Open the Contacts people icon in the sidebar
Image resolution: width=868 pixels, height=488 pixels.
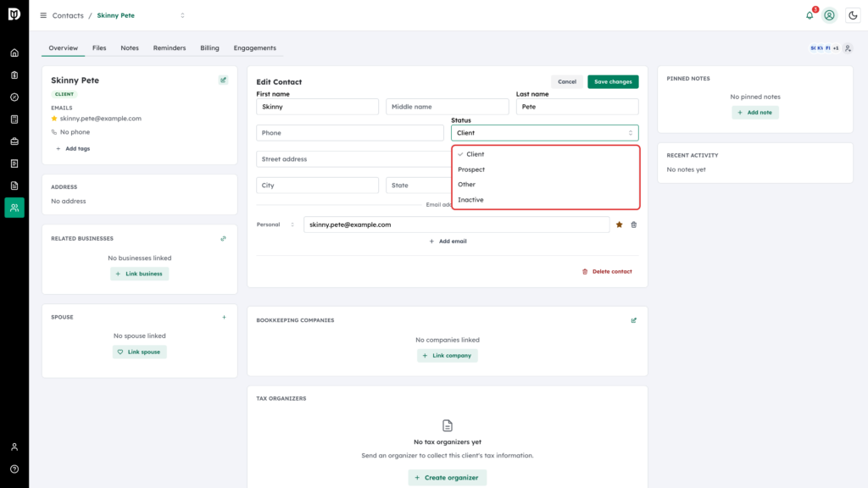click(14, 208)
